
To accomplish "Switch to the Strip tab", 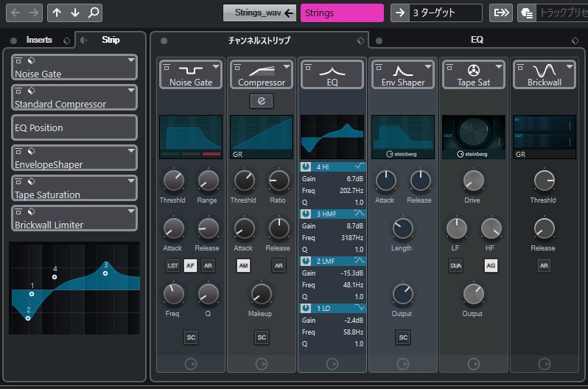I will [111, 40].
